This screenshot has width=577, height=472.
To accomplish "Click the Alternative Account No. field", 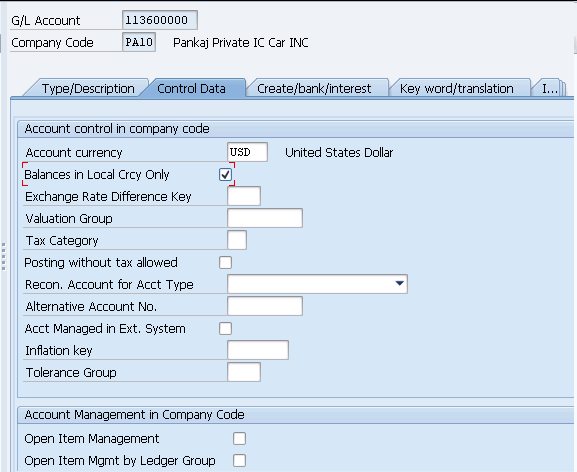I will click(265, 306).
